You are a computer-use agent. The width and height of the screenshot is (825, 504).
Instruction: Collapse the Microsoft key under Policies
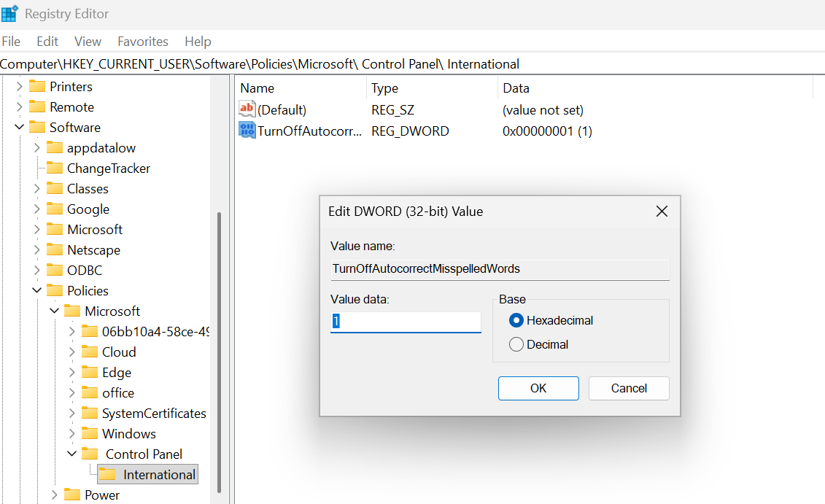point(54,311)
